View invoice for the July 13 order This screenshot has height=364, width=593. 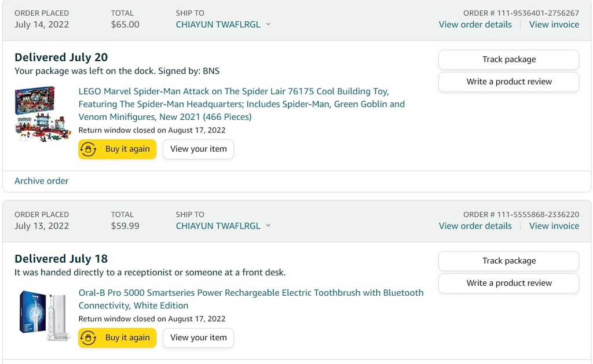coord(554,226)
